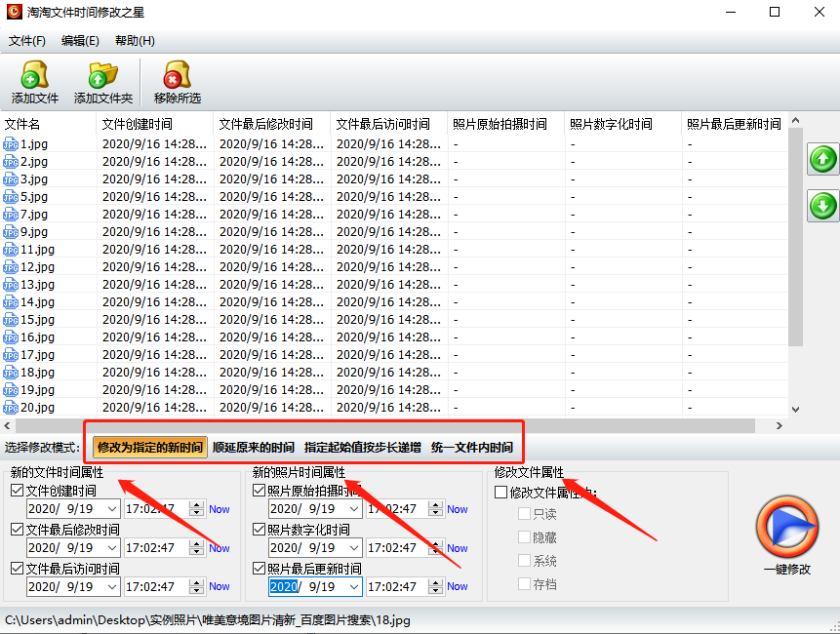Image resolution: width=840 pixels, height=634 pixels.
Task: Sort by the 文件创建时间 column header
Action: pyautogui.click(x=155, y=124)
